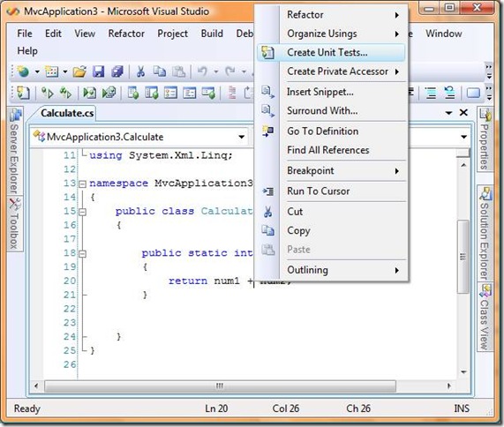This screenshot has width=504, height=427.
Task: Click the Redo arrow icon
Action: (x=230, y=71)
